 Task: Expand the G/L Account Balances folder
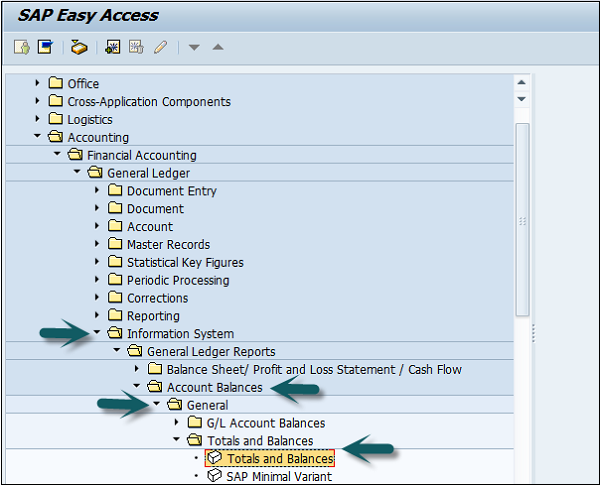(178, 422)
